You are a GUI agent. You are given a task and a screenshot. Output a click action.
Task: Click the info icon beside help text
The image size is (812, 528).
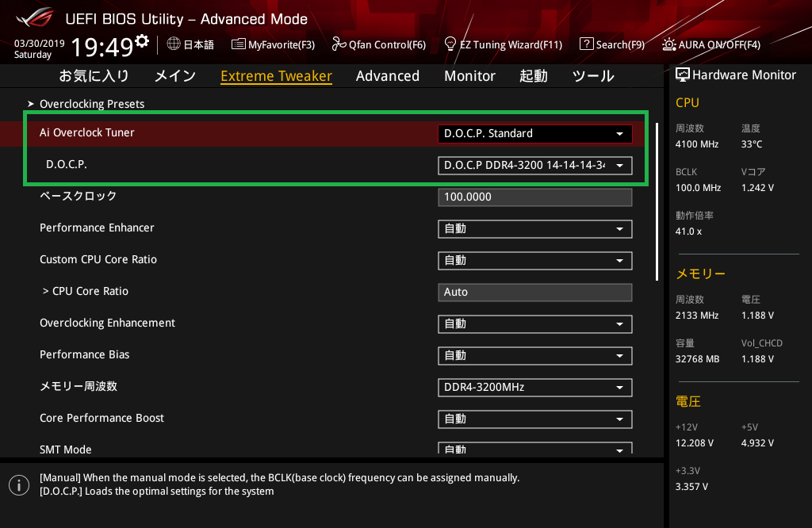[x=19, y=485]
